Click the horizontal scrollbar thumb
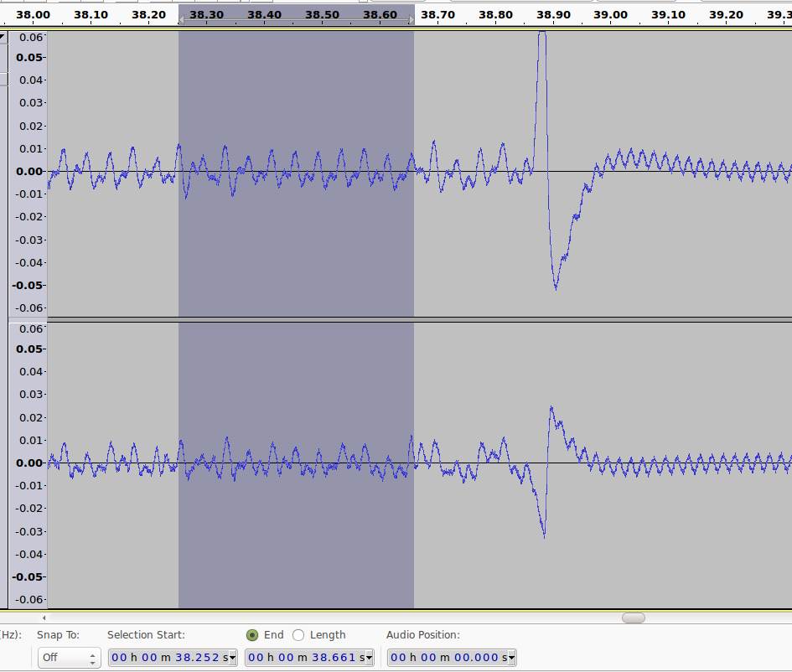The width and height of the screenshot is (792, 672). [x=634, y=618]
